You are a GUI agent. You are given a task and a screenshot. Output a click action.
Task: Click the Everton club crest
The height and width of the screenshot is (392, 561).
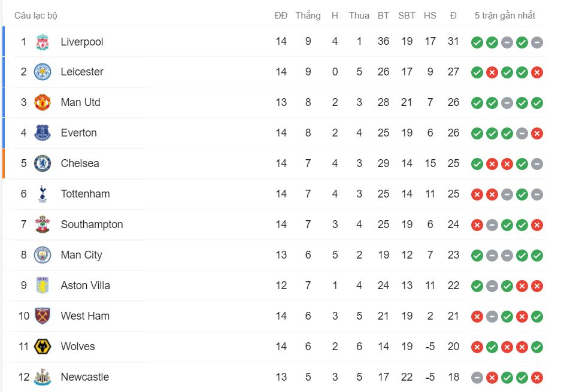43,133
